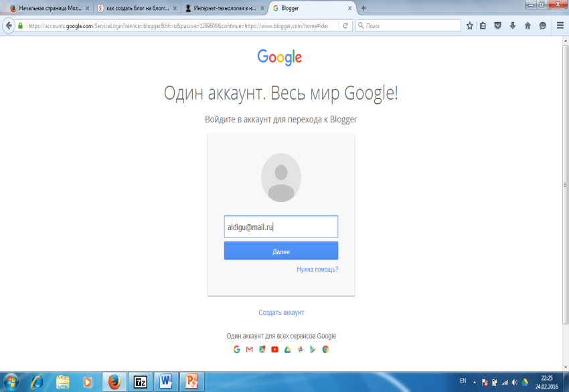Open the Windows Start menu
The image size is (569, 392).
point(11,382)
